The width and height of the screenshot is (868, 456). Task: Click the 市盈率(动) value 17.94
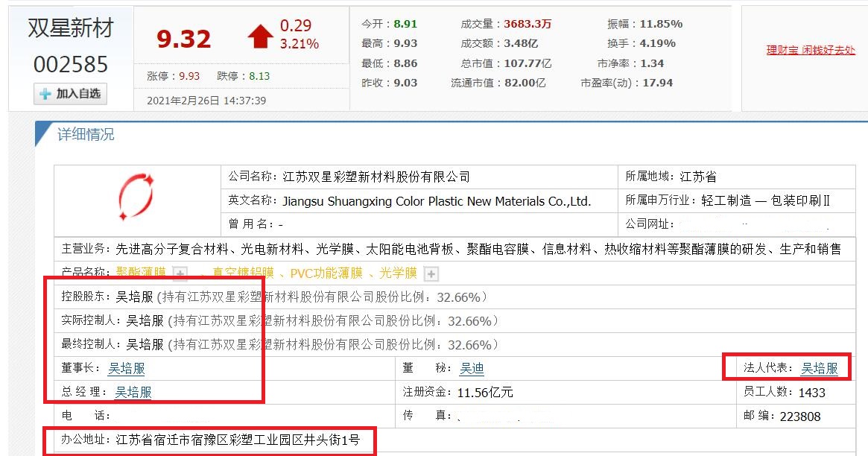pyautogui.click(x=658, y=83)
